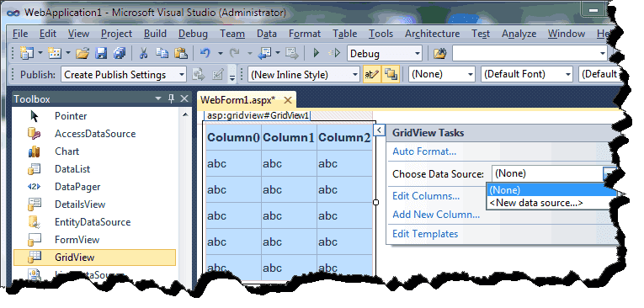Close the WebForm1.aspx tab
Viewport: 644px width, 308px height.
coord(288,100)
